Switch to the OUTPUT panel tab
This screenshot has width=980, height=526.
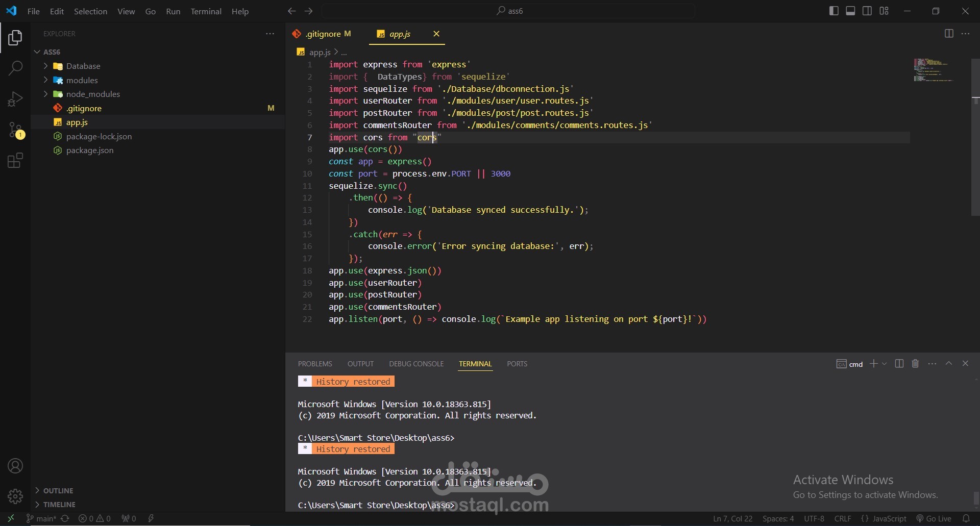click(360, 364)
